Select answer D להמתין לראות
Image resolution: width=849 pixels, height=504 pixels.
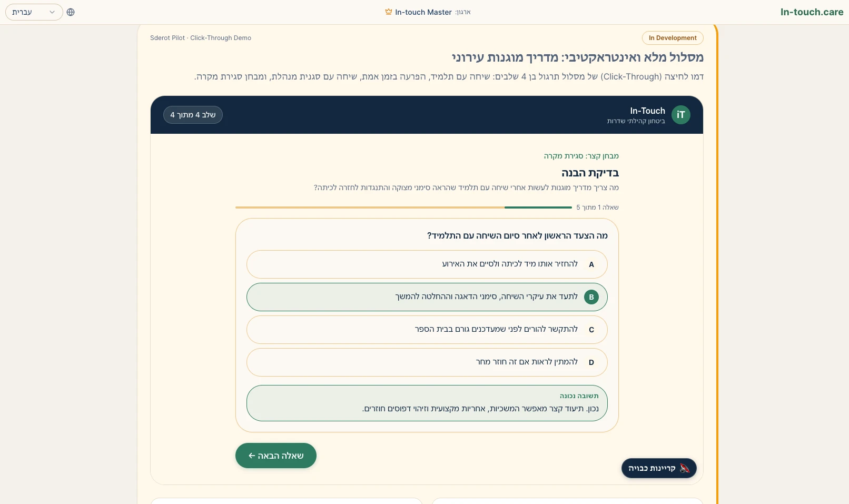point(427,362)
